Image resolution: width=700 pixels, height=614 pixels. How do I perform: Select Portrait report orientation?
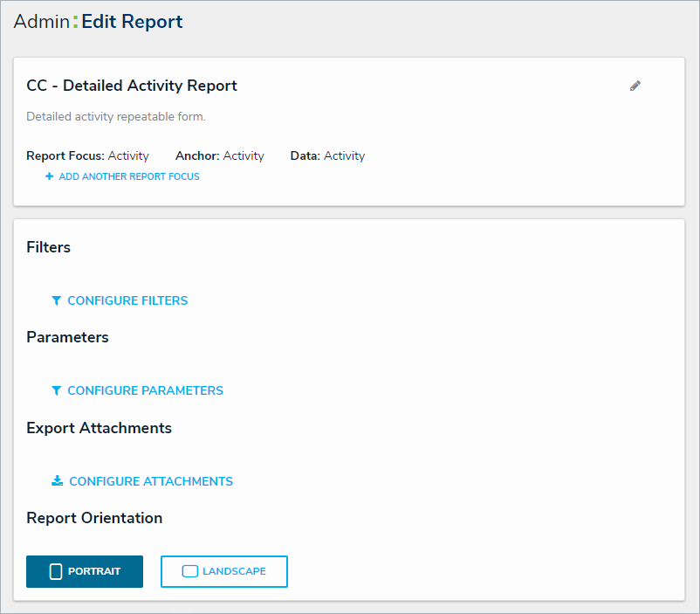pyautogui.click(x=85, y=572)
